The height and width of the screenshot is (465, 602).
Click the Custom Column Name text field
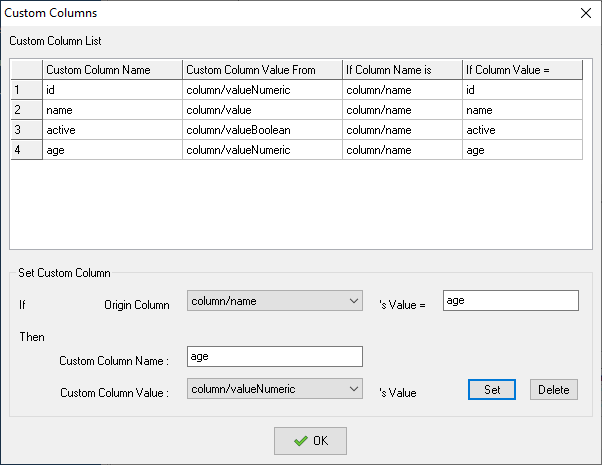coord(275,356)
